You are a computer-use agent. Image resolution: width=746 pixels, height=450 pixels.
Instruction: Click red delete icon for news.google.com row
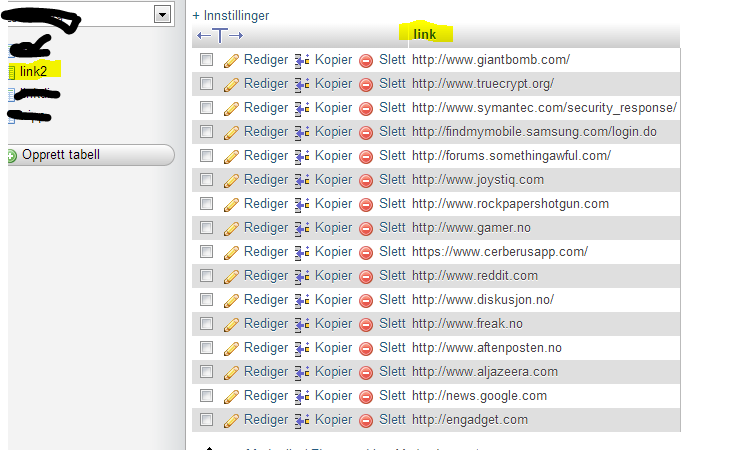pos(366,397)
